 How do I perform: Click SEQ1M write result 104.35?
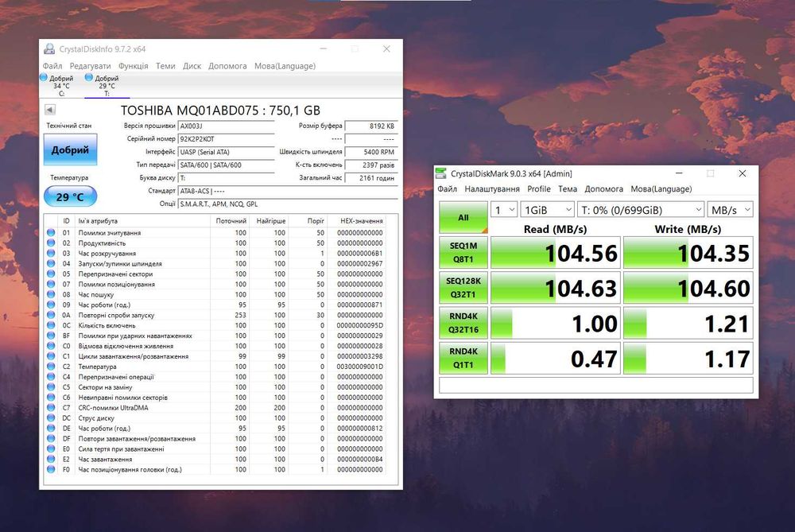coord(688,253)
